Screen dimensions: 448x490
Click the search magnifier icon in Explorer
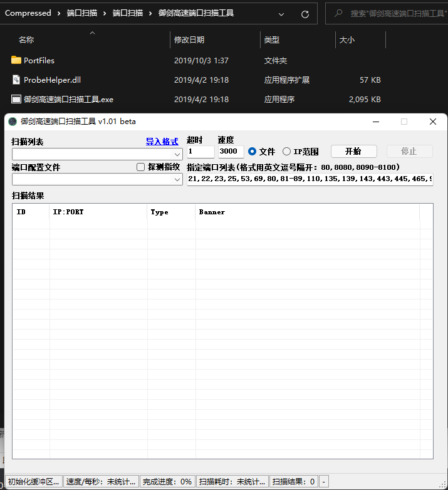coord(338,13)
